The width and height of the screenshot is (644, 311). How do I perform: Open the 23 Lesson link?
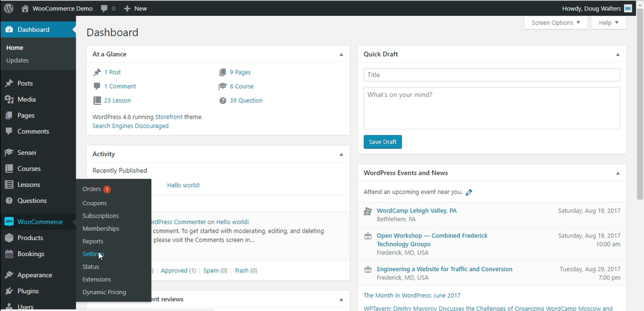coord(118,100)
